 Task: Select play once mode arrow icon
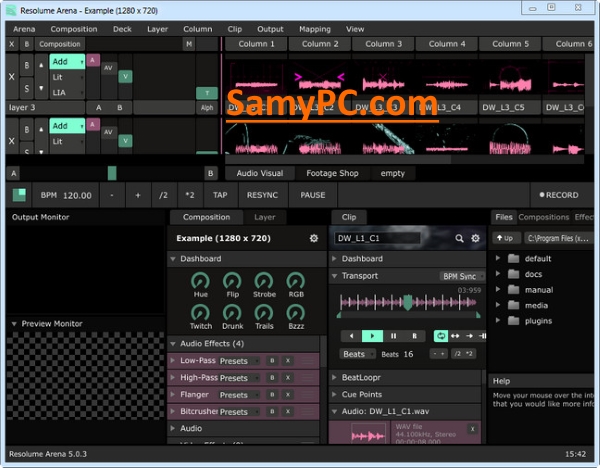(469, 336)
